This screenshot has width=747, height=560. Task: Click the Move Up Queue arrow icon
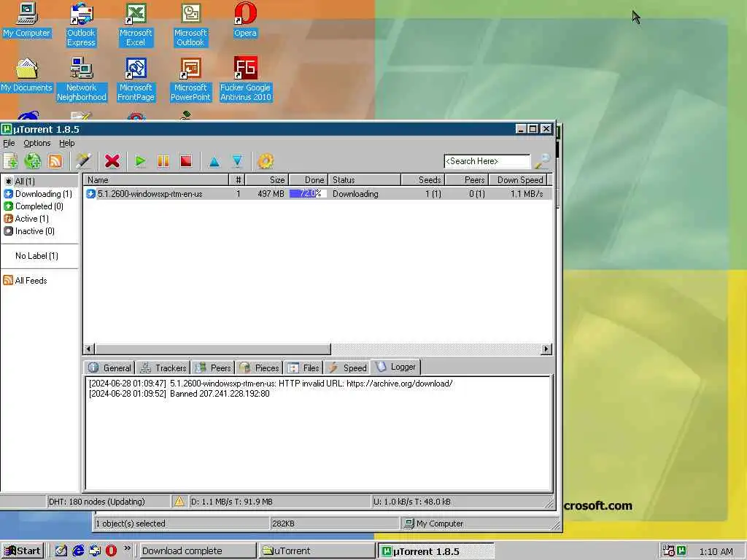(x=214, y=161)
